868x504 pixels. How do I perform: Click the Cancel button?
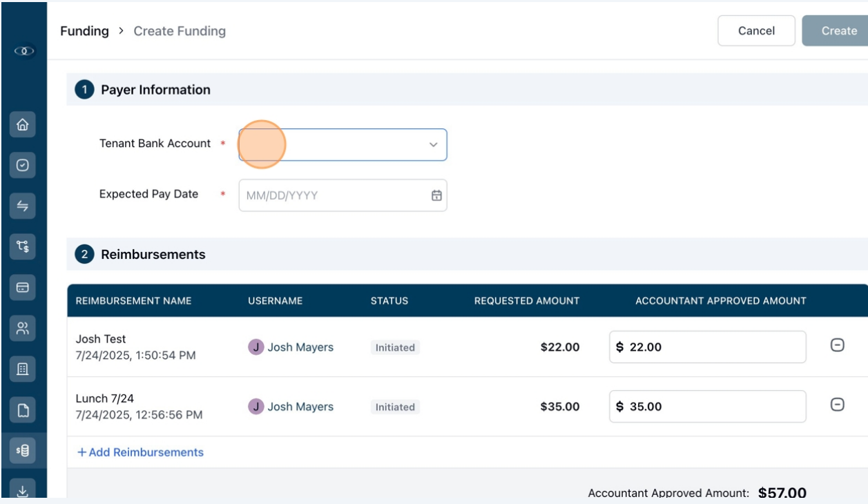coord(756,31)
